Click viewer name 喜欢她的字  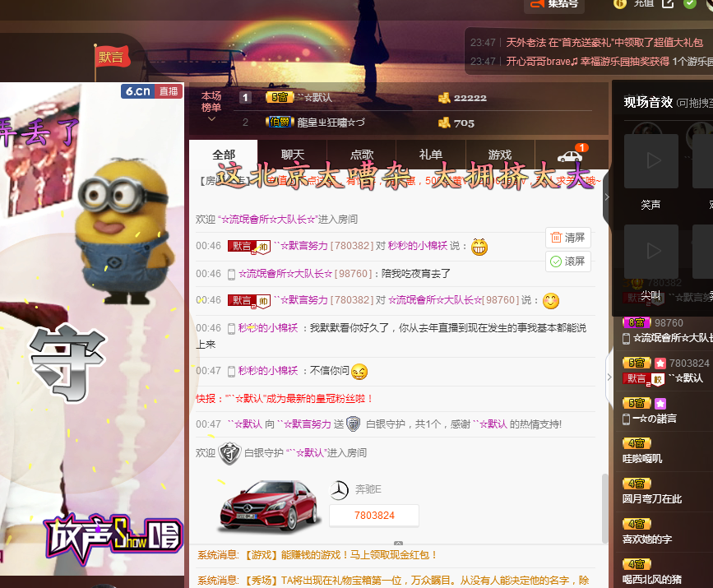pos(647,539)
